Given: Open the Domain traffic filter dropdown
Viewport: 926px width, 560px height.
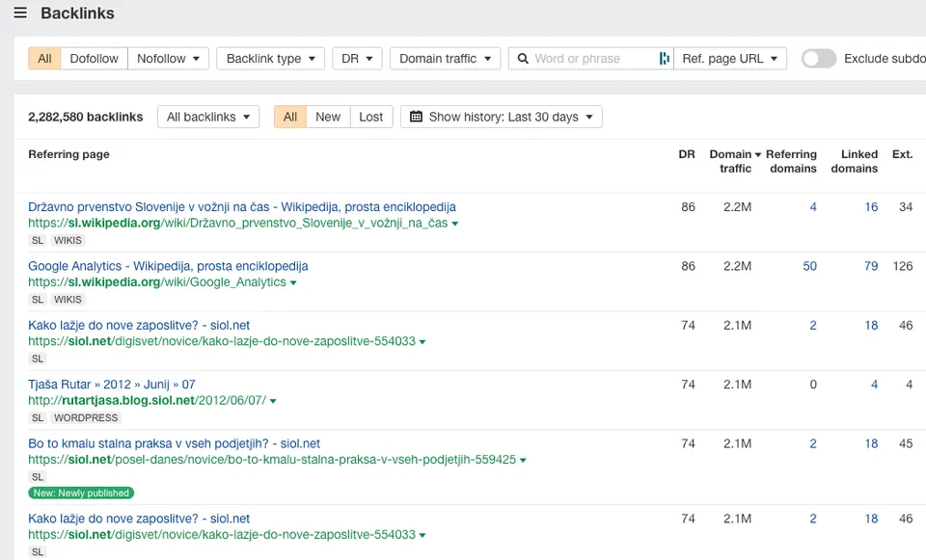Looking at the screenshot, I should pyautogui.click(x=446, y=59).
